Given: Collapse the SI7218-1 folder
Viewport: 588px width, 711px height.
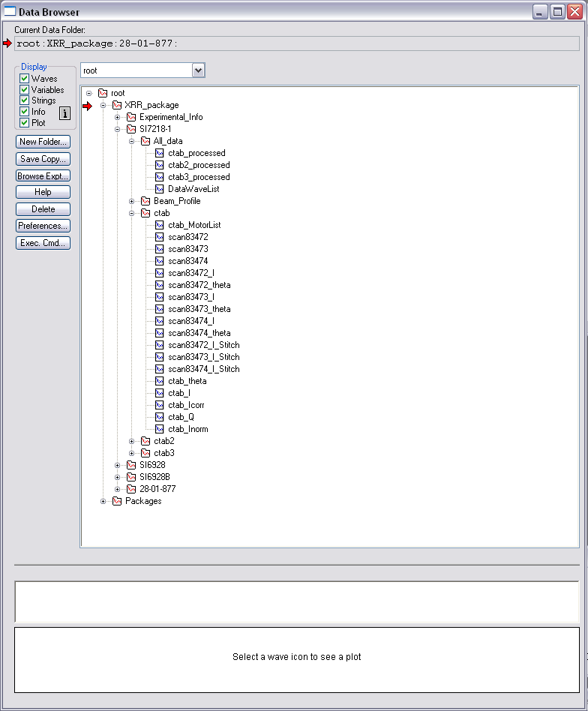Looking at the screenshot, I should (118, 129).
